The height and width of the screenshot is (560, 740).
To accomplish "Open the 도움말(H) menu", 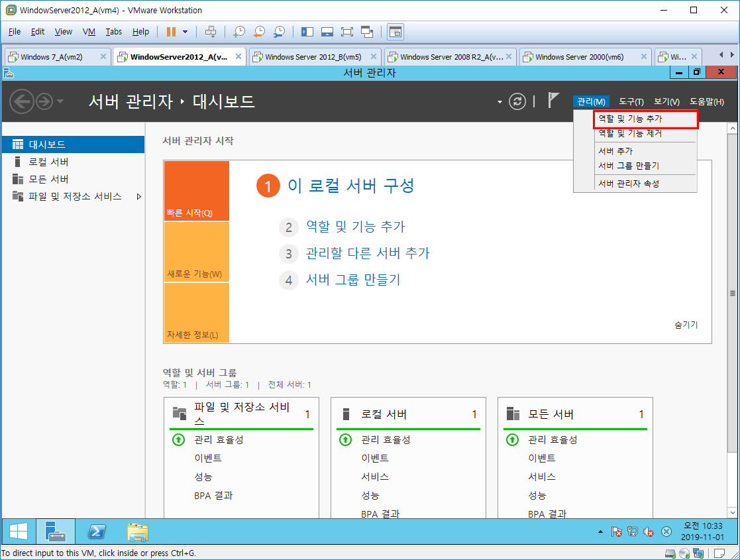I will [x=706, y=101].
